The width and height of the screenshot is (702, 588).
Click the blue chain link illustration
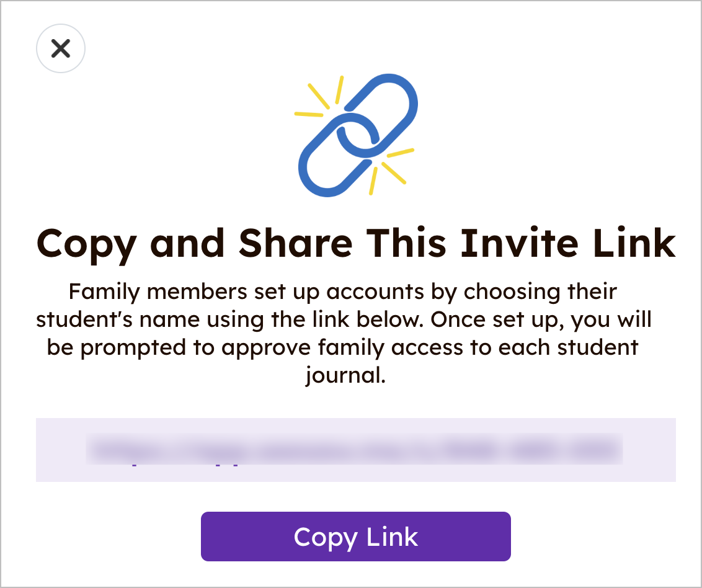click(x=357, y=135)
